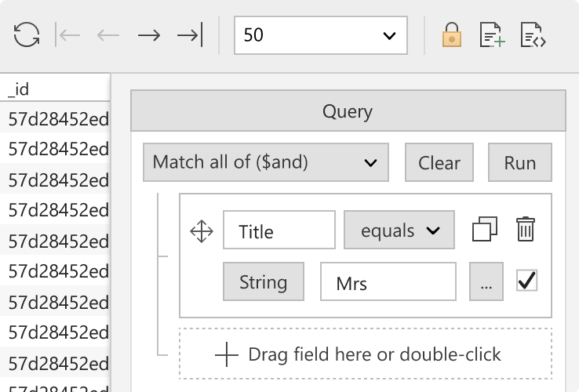This screenshot has height=392, width=579.
Task: Click the Run button
Action: click(x=520, y=162)
